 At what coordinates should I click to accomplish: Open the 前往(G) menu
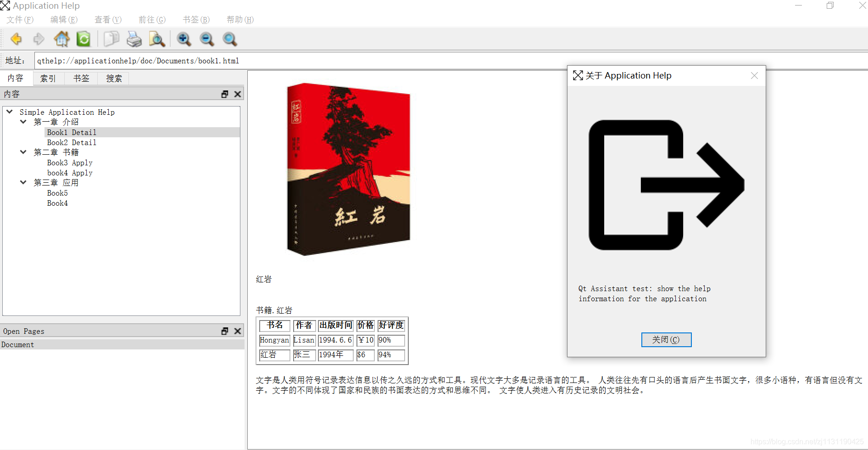coord(152,20)
